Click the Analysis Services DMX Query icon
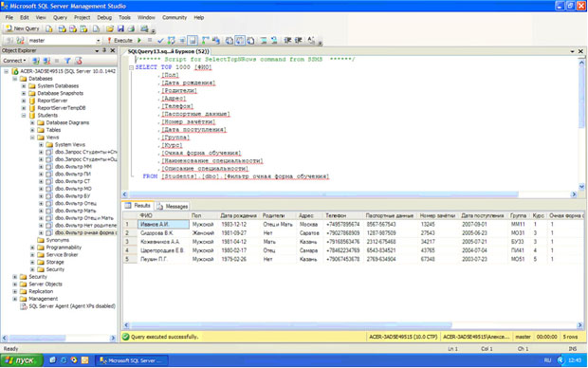 pyautogui.click(x=73, y=28)
